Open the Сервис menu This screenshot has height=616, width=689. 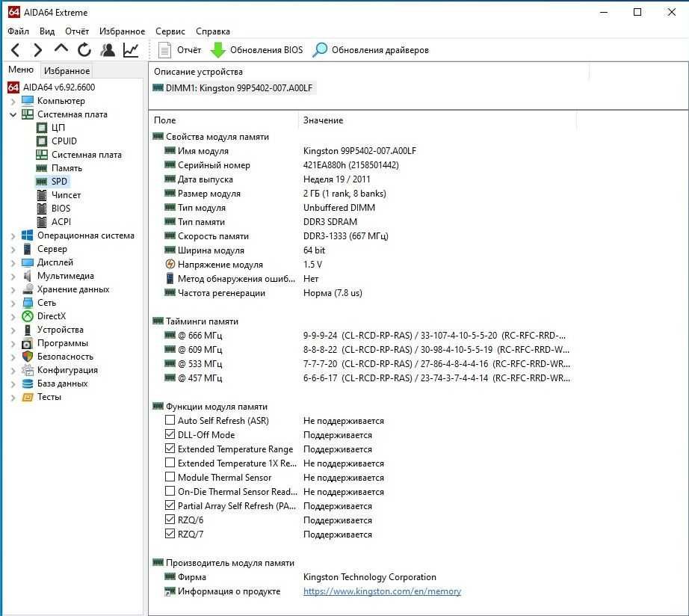(170, 31)
